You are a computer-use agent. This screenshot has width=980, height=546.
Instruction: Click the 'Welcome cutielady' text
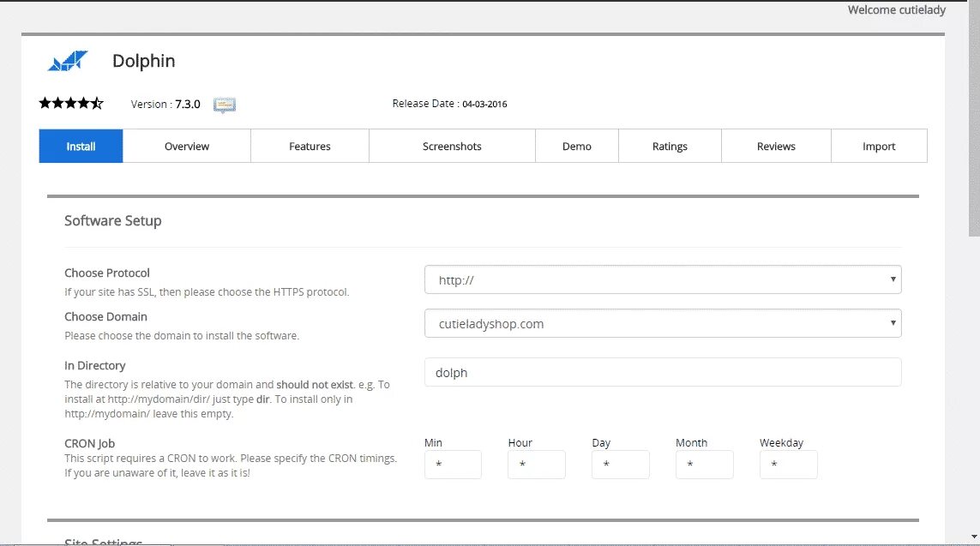pyautogui.click(x=896, y=10)
